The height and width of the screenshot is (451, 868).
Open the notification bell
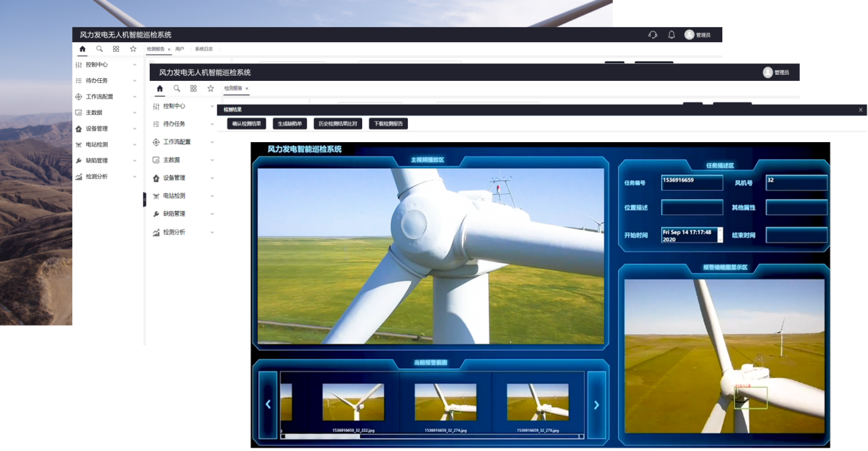coord(671,35)
